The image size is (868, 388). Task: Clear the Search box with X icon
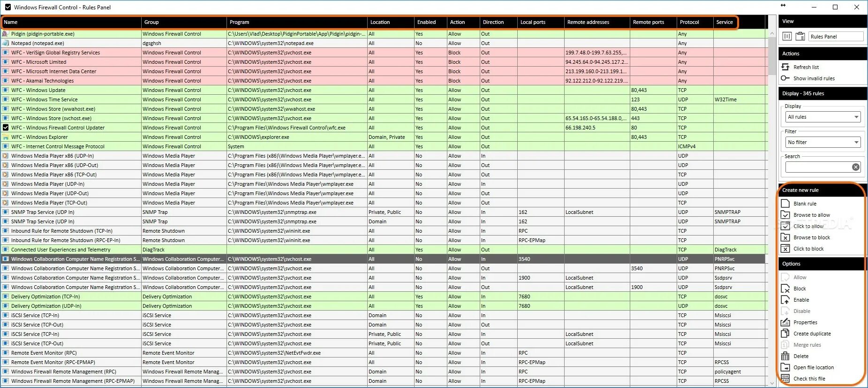856,167
